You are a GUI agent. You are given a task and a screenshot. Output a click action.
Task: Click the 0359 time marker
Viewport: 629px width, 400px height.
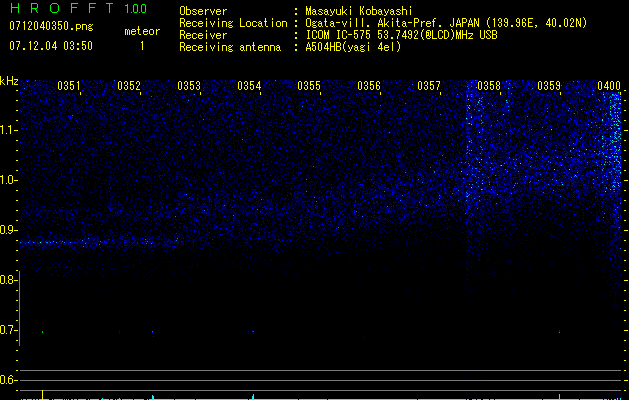pos(549,86)
